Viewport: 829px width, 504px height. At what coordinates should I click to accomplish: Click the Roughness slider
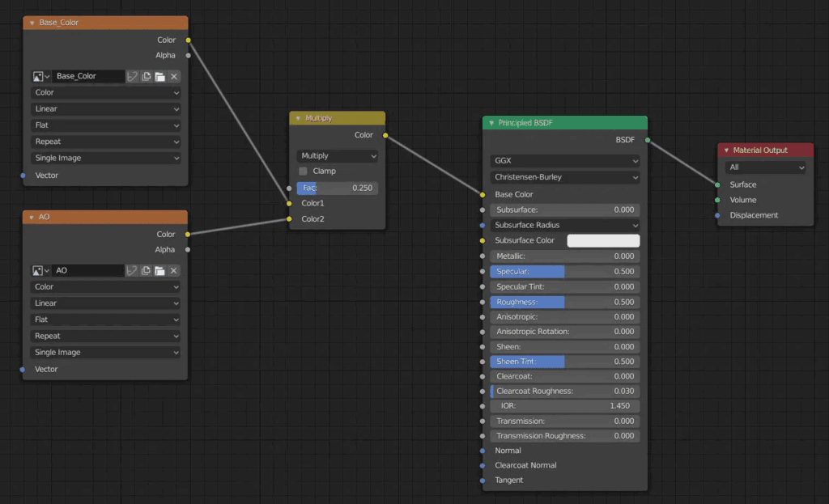click(x=564, y=303)
